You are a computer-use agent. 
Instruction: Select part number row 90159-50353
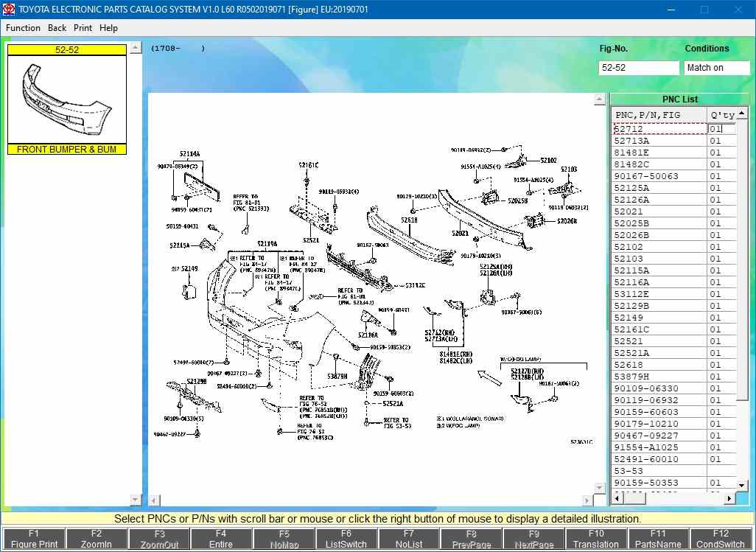tap(674, 483)
